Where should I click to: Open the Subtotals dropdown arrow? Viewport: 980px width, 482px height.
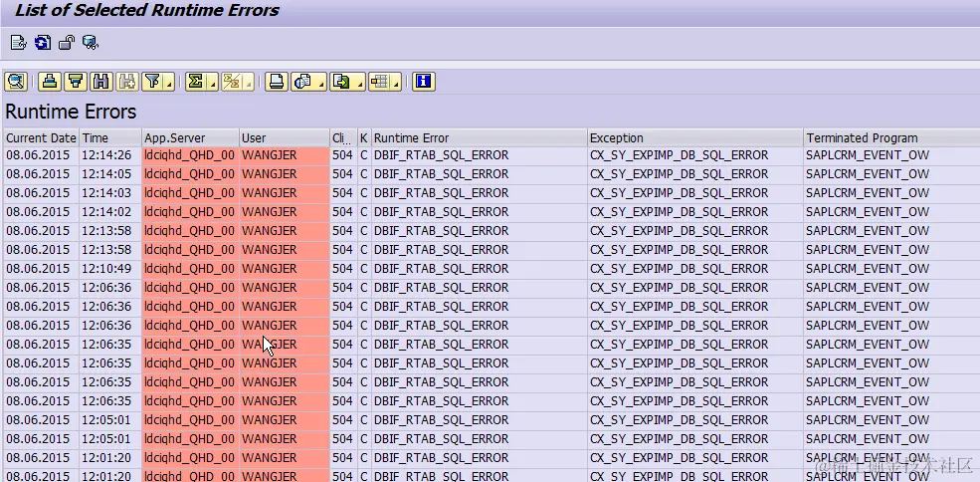pos(249,83)
